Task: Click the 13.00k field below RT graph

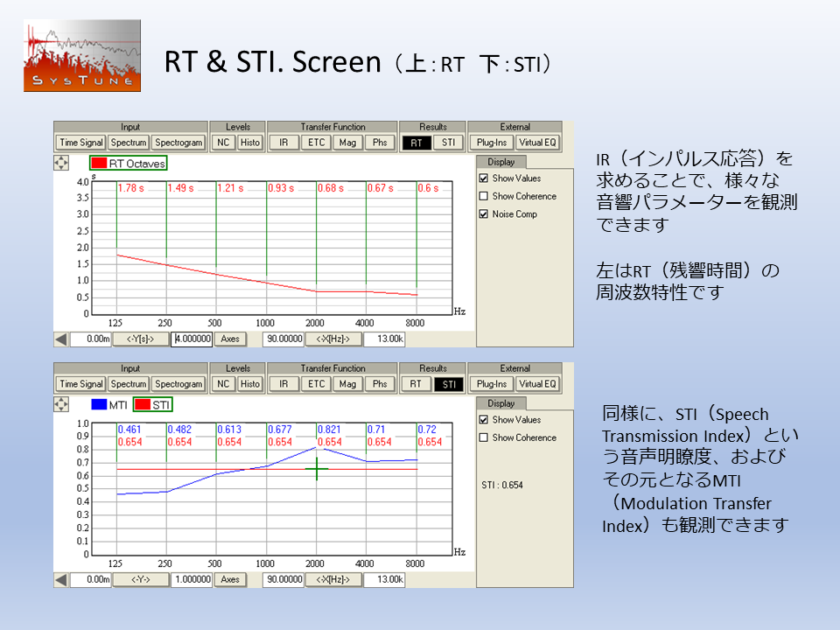Action: click(384, 339)
